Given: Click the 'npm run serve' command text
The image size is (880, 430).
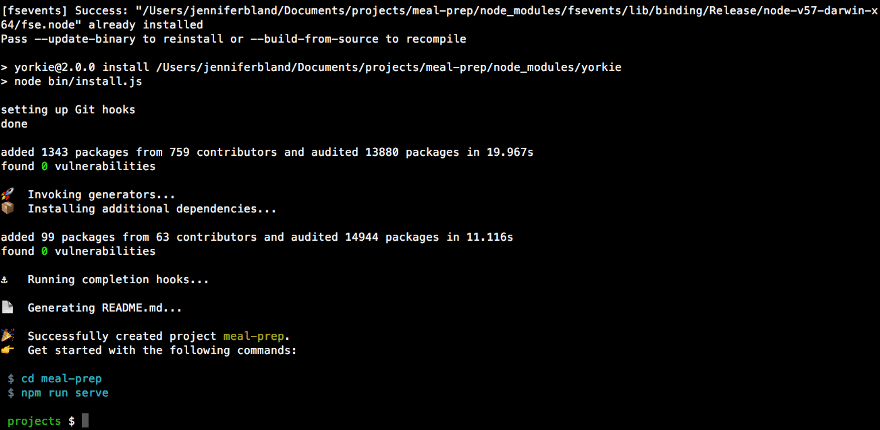Looking at the screenshot, I should [64, 393].
